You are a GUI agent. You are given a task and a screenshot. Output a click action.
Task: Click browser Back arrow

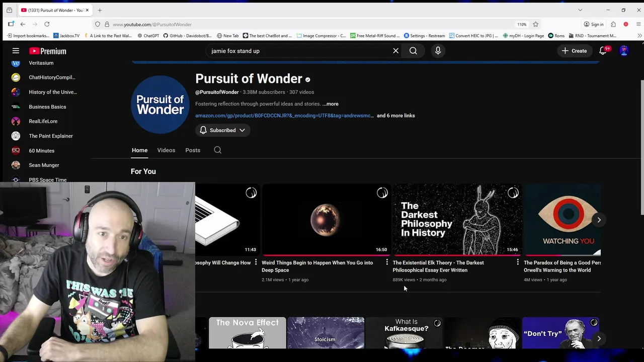point(23,24)
